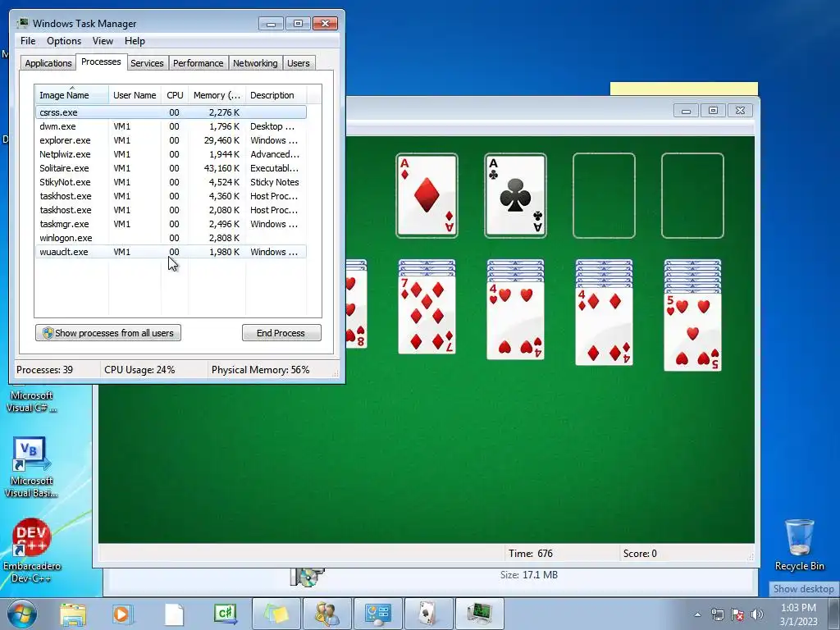Select the taskmgr.exe process row
840x630 pixels.
171,224
